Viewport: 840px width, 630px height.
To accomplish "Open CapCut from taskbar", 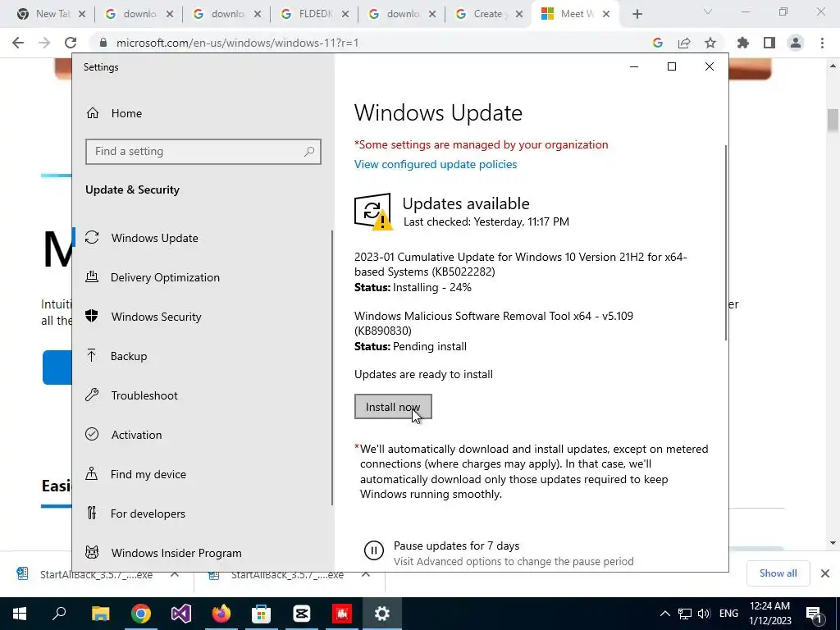I will point(302,614).
